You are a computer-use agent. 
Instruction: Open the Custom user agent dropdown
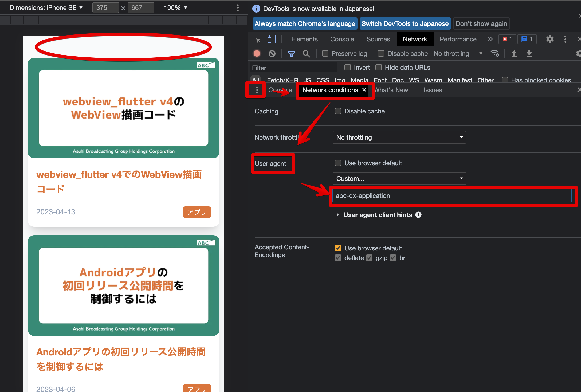(x=399, y=178)
